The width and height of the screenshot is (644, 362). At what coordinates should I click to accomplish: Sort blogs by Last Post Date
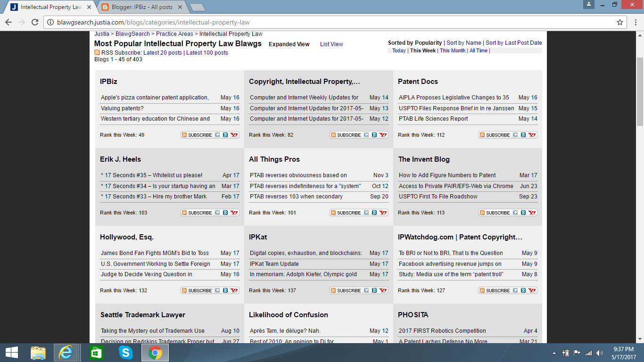[x=514, y=43]
